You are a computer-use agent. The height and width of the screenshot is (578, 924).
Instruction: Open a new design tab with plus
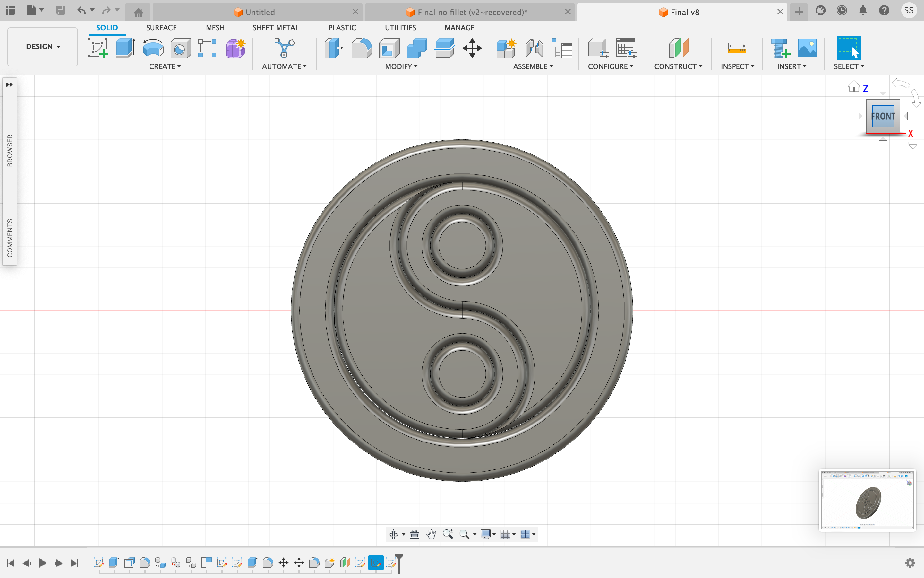[x=799, y=12]
